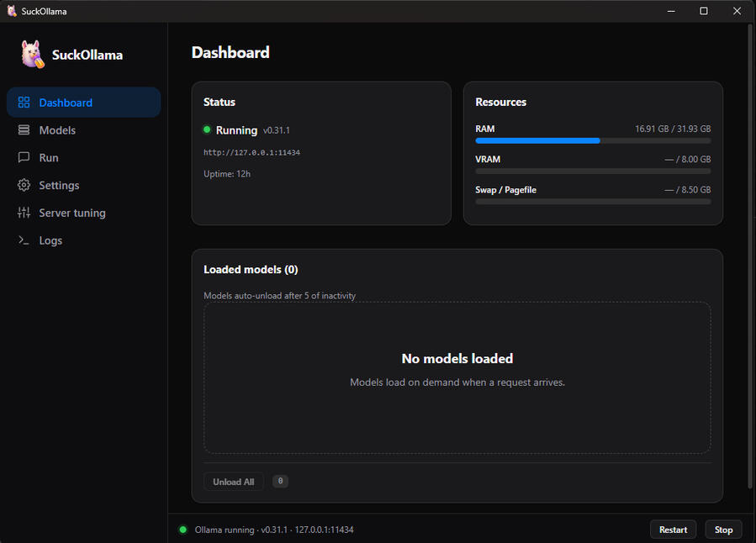Click the Unload All button
The height and width of the screenshot is (543, 756).
click(x=233, y=482)
